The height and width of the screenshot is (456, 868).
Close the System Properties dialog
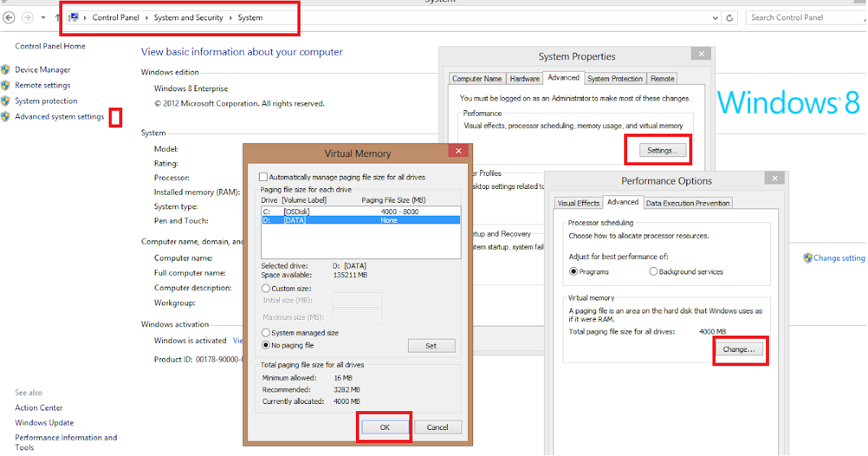700,54
